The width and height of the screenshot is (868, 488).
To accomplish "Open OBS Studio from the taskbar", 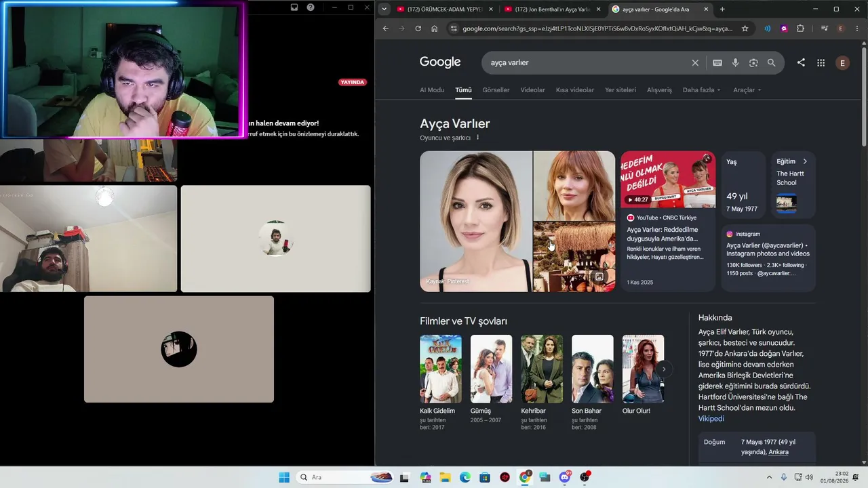I will (585, 477).
